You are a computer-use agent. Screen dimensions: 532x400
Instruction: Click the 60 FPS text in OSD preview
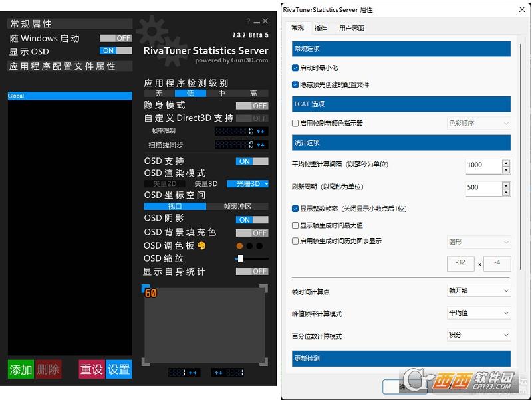click(151, 293)
